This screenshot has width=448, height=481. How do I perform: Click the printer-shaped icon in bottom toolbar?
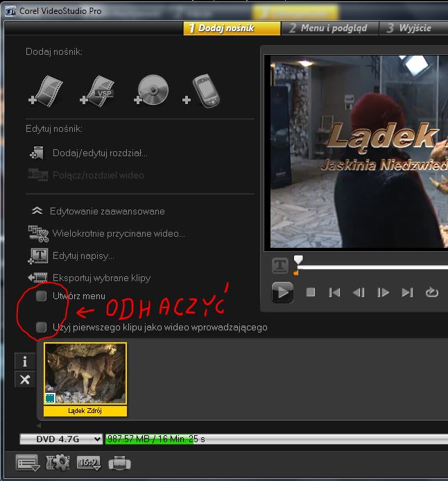119,462
